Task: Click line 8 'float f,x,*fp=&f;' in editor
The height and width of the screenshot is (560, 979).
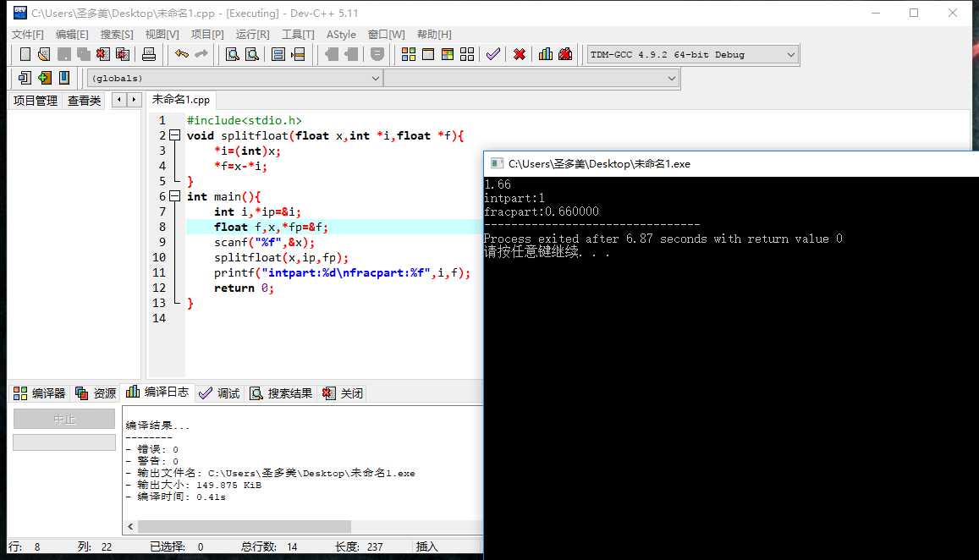Action: (271, 228)
